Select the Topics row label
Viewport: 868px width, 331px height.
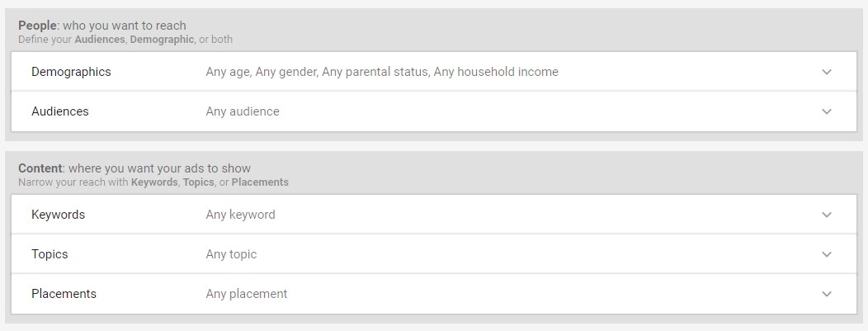point(50,254)
